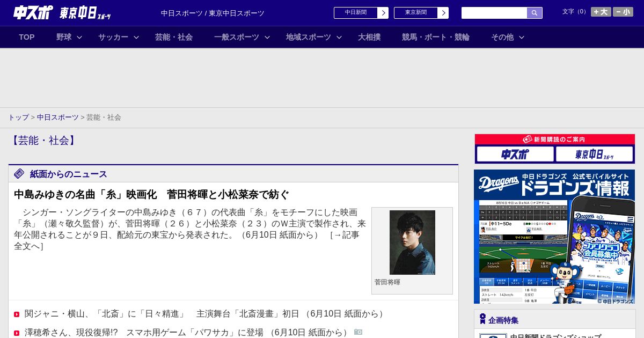Image resolution: width=644 pixels, height=338 pixels.
Task: Open the ドラゴンズ情報 mobile site banner
Action: pos(554,237)
